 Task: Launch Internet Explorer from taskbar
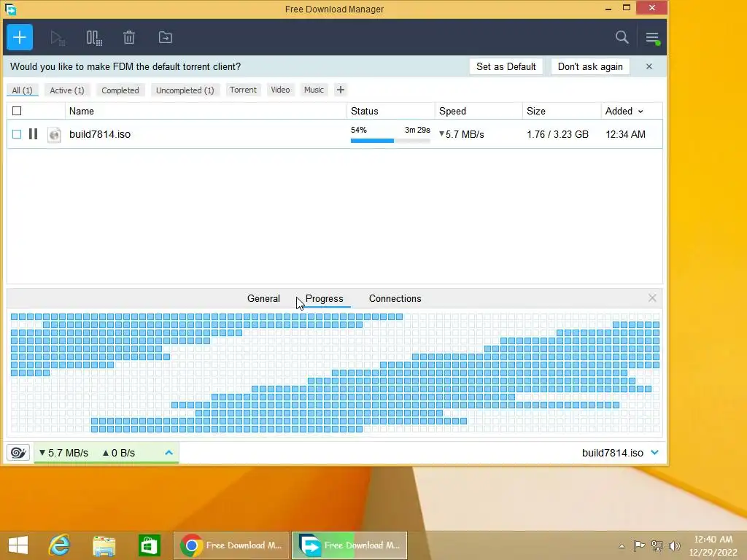60,545
